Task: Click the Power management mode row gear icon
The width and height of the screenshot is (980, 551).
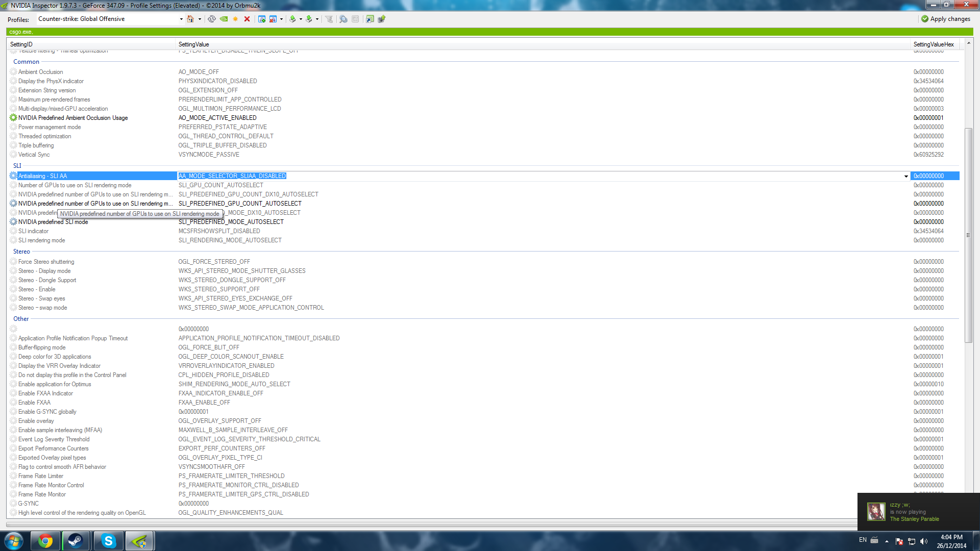Action: 13,127
